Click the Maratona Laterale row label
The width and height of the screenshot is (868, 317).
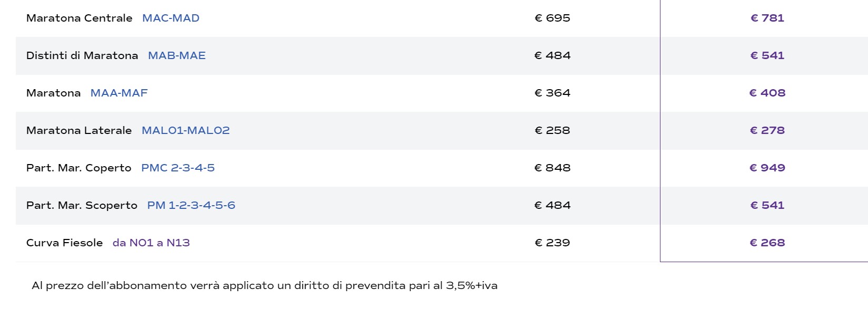(79, 130)
